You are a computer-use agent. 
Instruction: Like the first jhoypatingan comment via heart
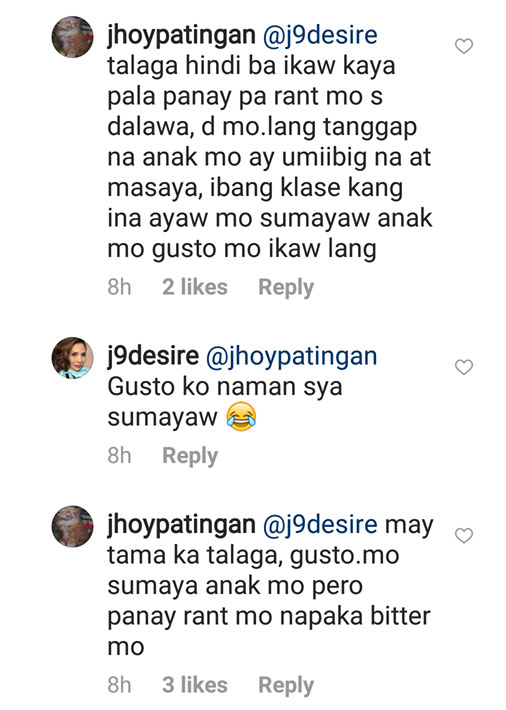(x=464, y=46)
